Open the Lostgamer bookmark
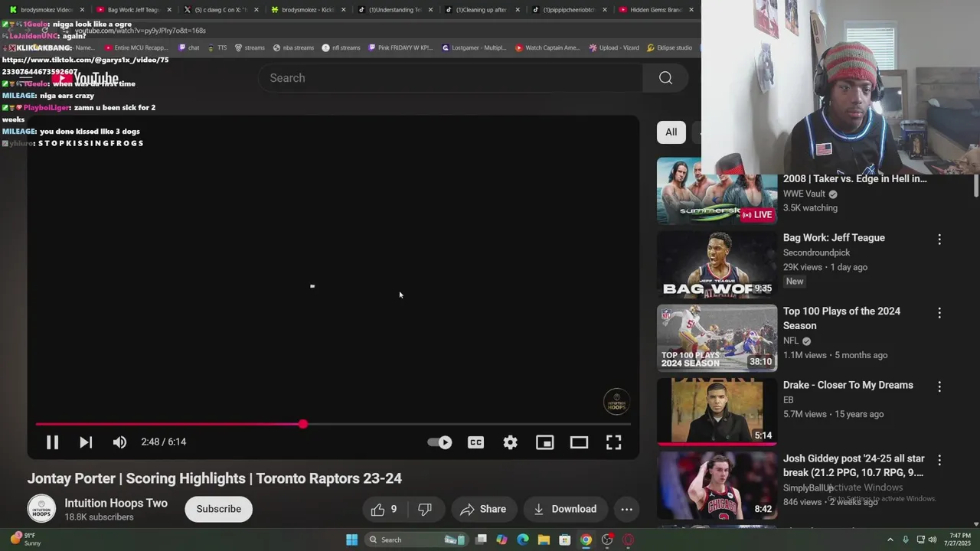This screenshot has height=551, width=980. point(474,47)
